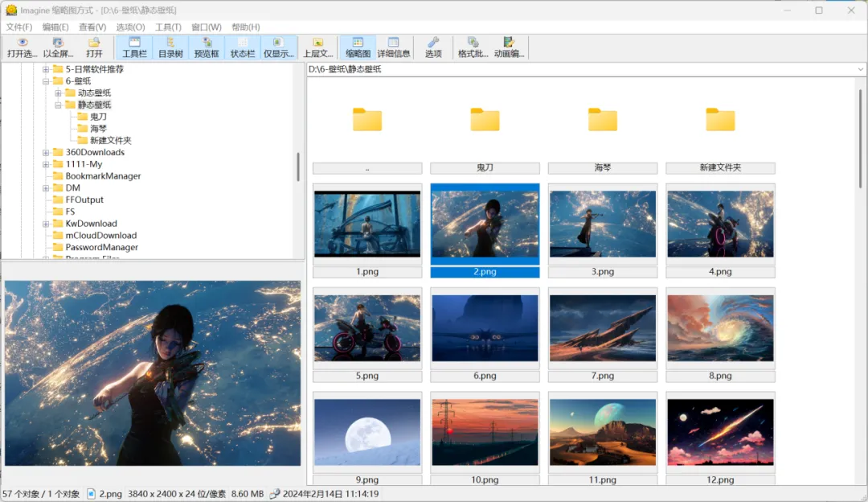Select the 1.png thumbnail
The height and width of the screenshot is (502, 868).
point(367,224)
